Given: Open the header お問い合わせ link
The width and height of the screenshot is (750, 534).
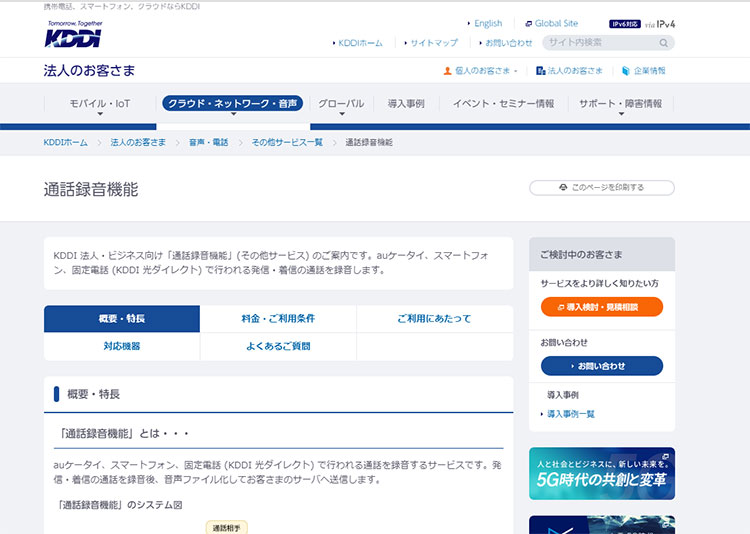Looking at the screenshot, I should tap(508, 43).
